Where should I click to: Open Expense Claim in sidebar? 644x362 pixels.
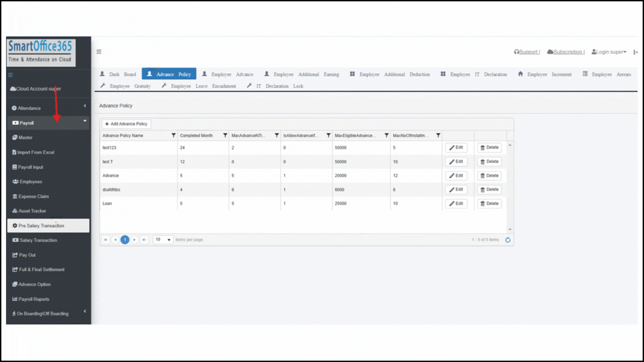pyautogui.click(x=31, y=196)
